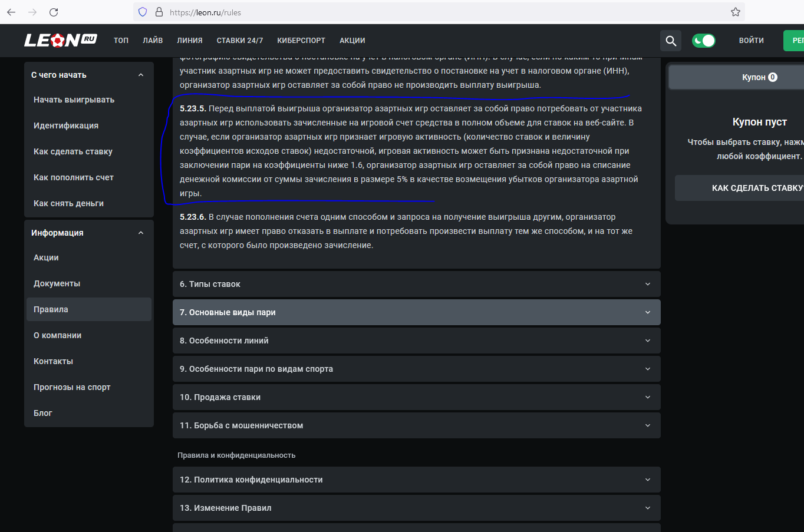Click the LEON.RU logo
804x532 pixels.
60,40
